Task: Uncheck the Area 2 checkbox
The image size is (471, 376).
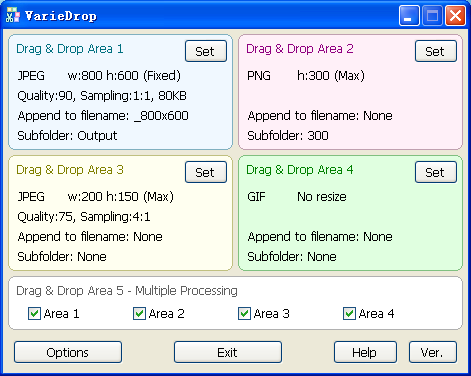Action: (x=139, y=314)
